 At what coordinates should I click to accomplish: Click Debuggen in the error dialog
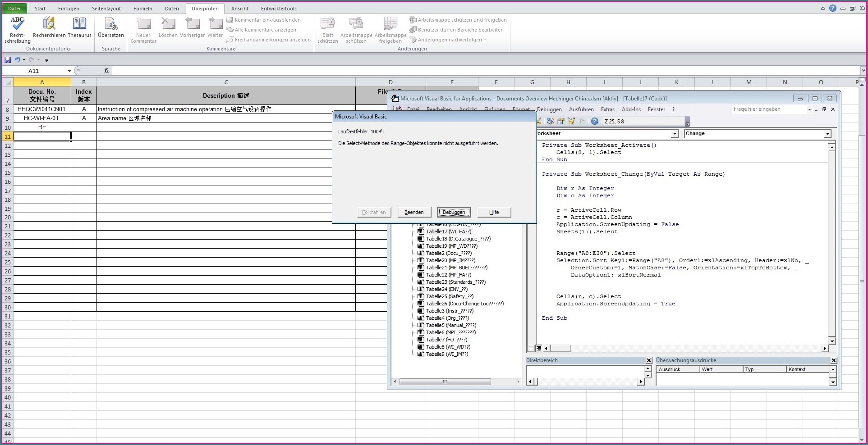tap(454, 212)
